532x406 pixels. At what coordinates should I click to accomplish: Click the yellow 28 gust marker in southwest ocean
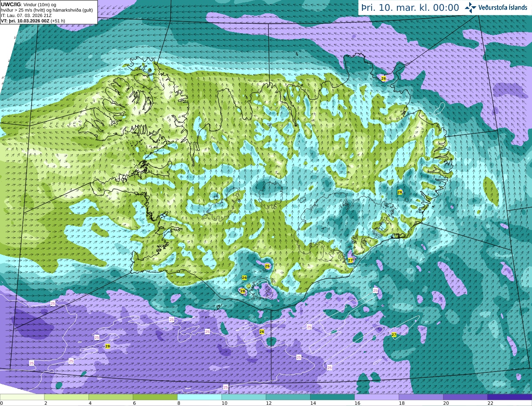(108, 346)
